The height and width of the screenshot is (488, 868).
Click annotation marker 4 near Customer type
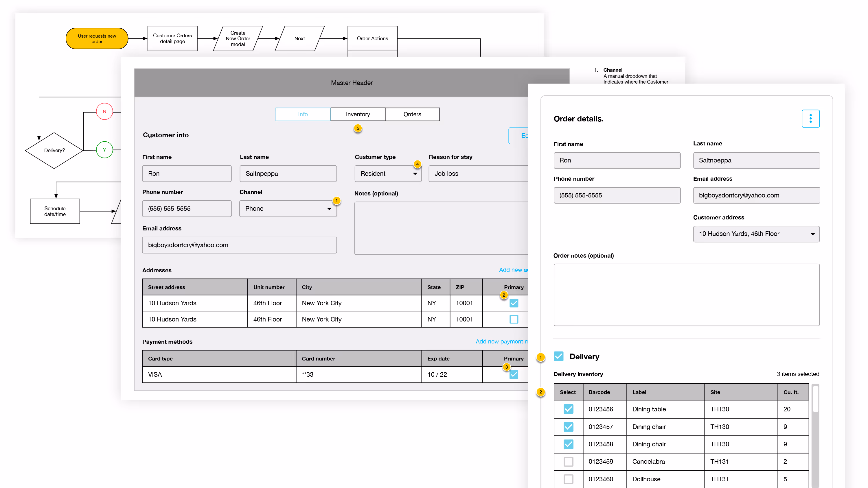pyautogui.click(x=417, y=164)
